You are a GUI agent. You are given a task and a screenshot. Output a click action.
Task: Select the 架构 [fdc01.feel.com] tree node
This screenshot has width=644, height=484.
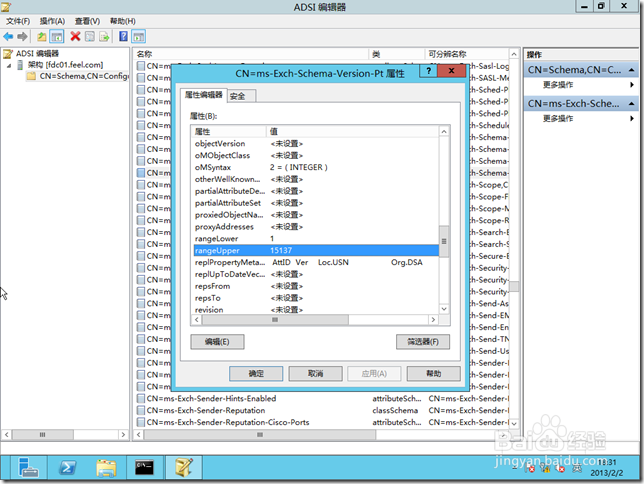tap(65, 65)
